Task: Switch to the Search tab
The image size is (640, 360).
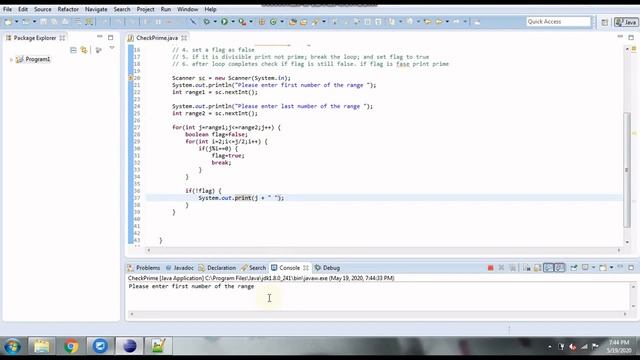Action: tap(253, 268)
